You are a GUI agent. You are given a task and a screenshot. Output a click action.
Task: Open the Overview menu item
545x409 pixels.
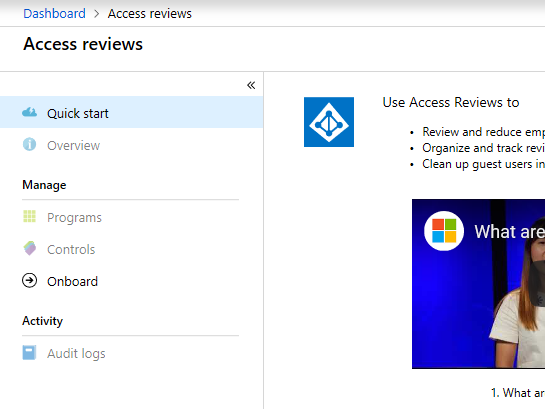131,145
